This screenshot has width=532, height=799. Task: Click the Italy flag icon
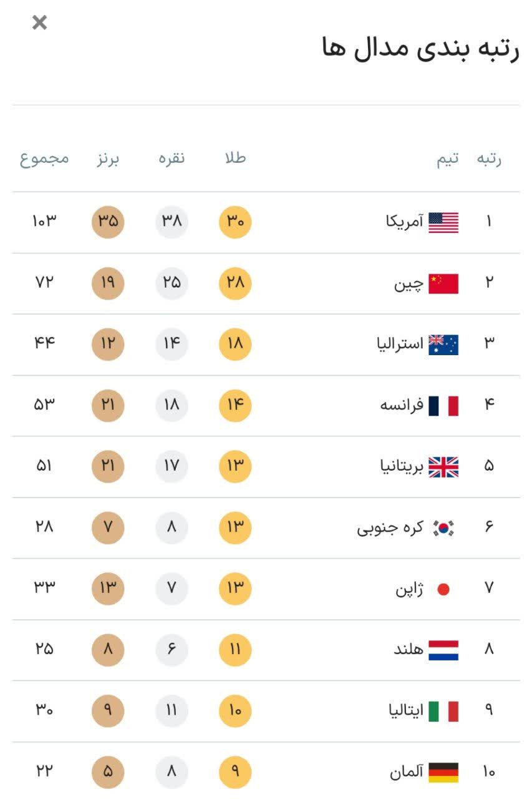point(443,711)
